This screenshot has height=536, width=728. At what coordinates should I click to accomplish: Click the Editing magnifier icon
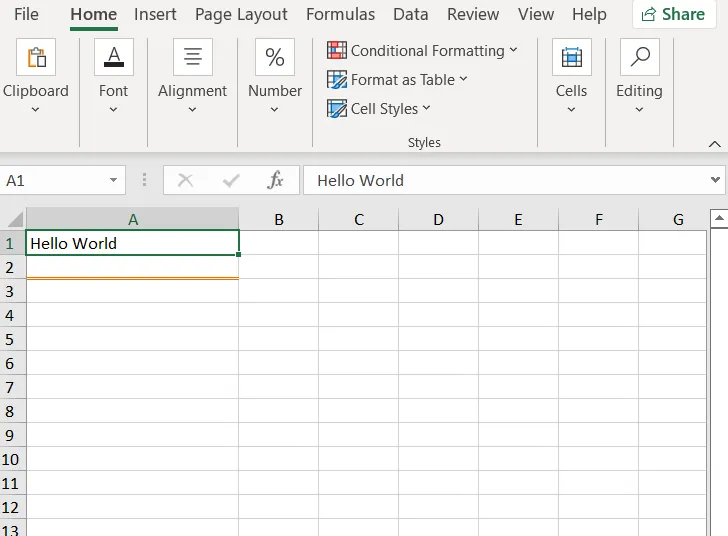click(x=639, y=58)
